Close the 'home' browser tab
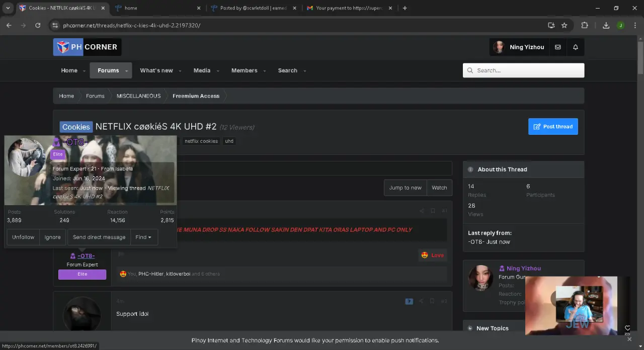Viewport: 644px width, 350px height. pos(199,8)
